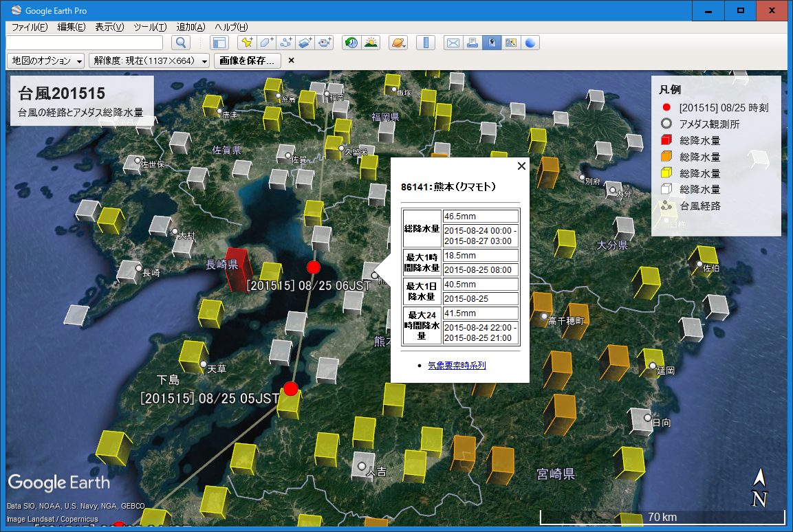The height and width of the screenshot is (532, 793).
Task: Click the red 総降水量 legend swatch
Action: [666, 140]
